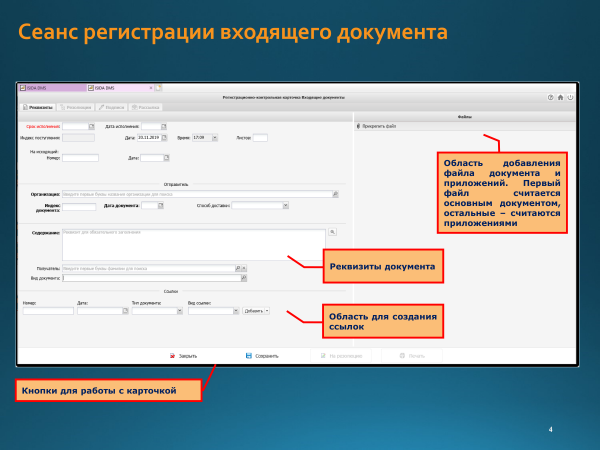600x450 pixels.
Task: Open the Способ доставки dropdown
Action: (x=286, y=206)
